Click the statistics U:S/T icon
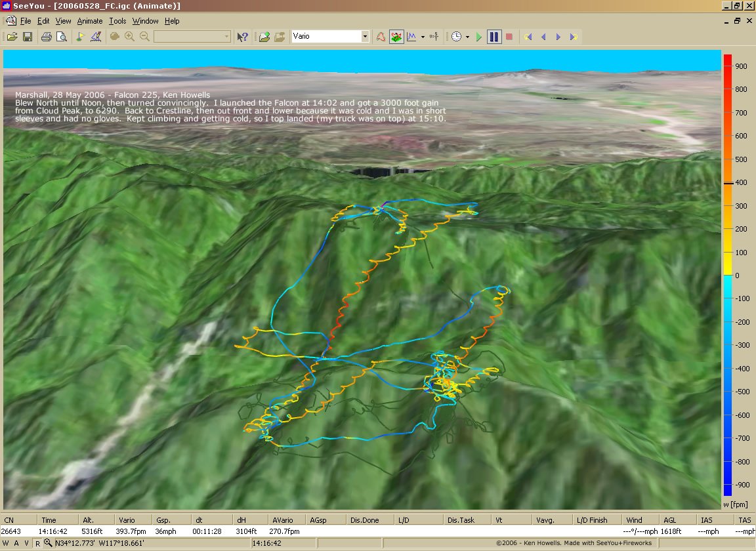 pyautogui.click(x=433, y=37)
